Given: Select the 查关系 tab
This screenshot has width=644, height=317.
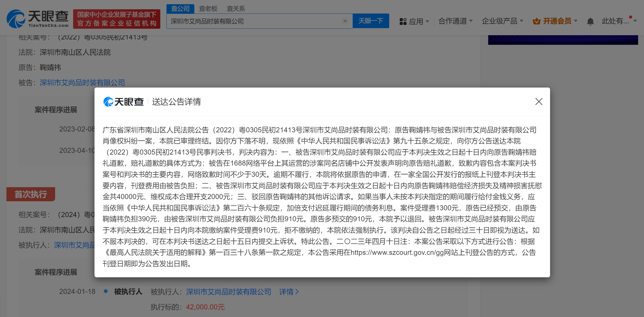Looking at the screenshot, I should pyautogui.click(x=235, y=8).
